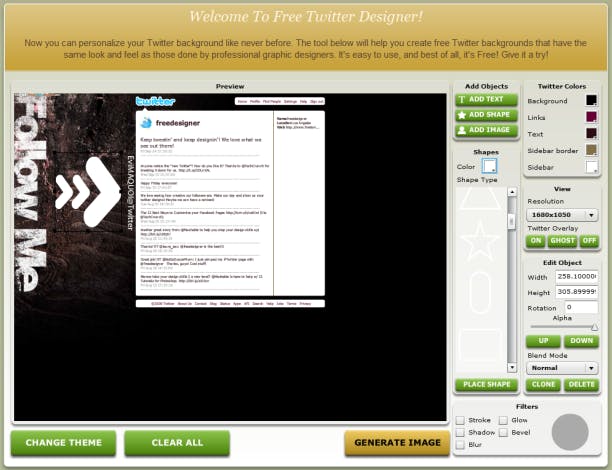Click the shape list scroll down arrow
612x470 pixels.
[512, 367]
